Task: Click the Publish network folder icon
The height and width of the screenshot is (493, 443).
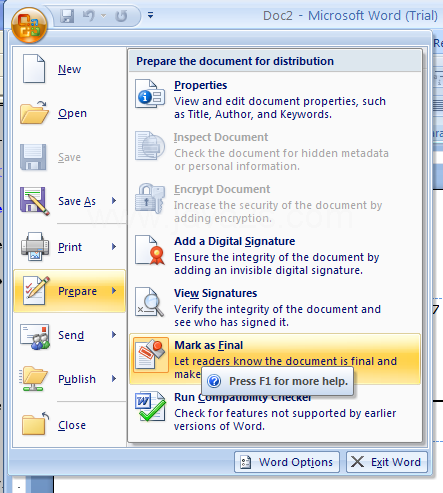Action: click(x=33, y=379)
